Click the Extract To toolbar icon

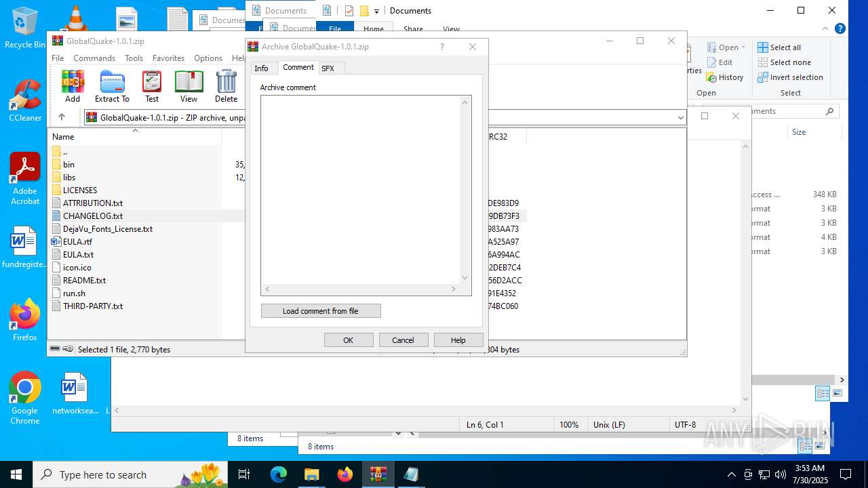pos(112,87)
